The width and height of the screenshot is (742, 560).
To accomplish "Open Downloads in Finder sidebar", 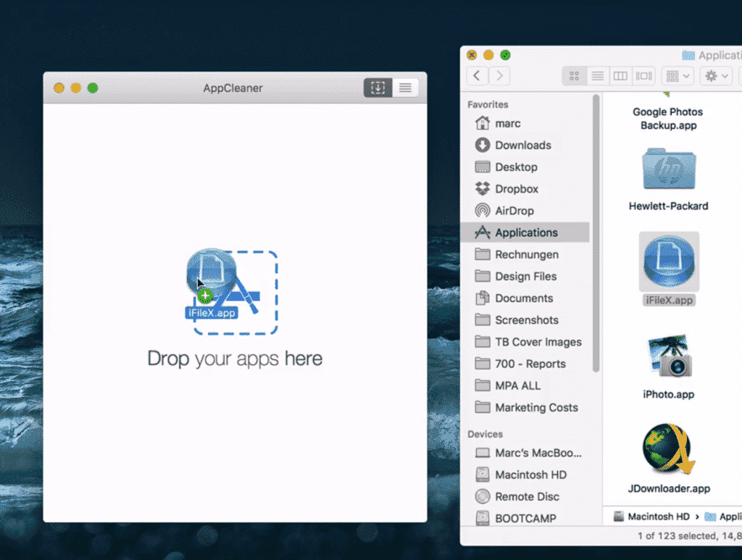I will [525, 145].
